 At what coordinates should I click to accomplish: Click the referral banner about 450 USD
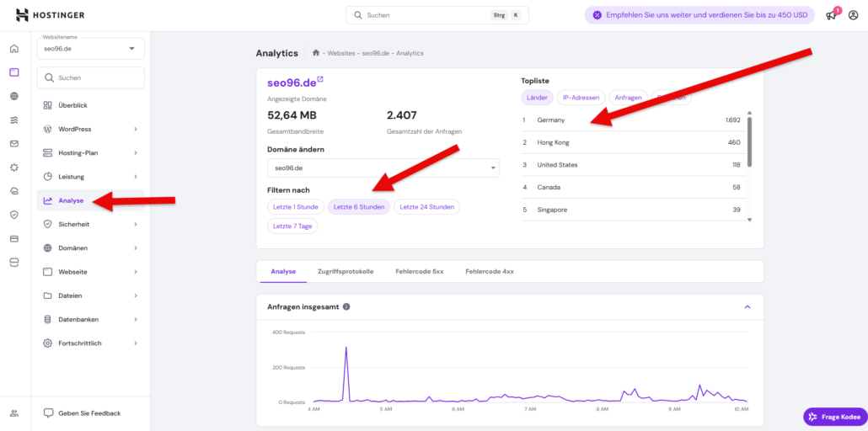pos(699,15)
